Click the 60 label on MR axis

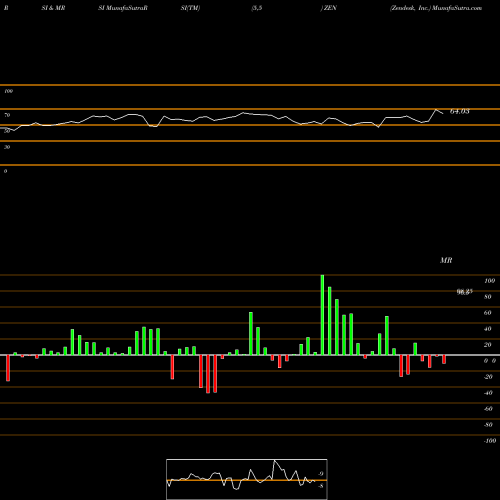click(x=488, y=313)
